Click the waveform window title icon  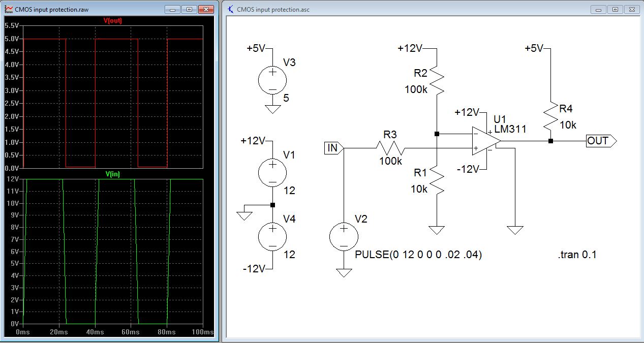pyautogui.click(x=9, y=9)
